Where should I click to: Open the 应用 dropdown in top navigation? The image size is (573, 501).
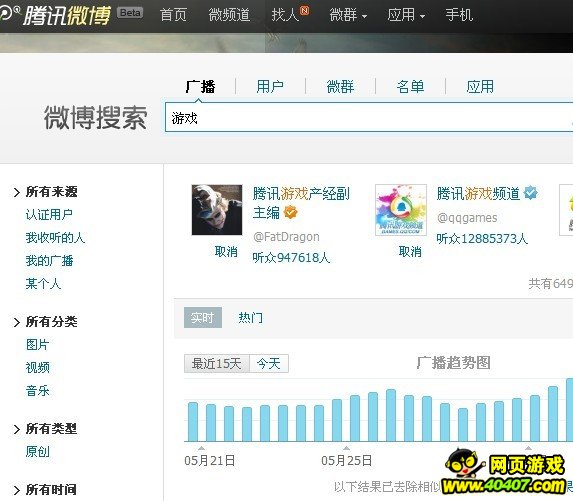[x=406, y=15]
